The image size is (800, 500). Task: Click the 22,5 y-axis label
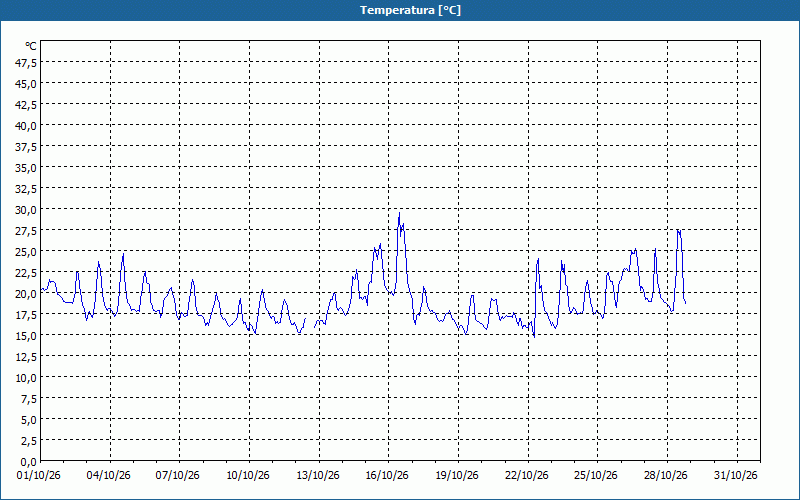click(x=27, y=273)
